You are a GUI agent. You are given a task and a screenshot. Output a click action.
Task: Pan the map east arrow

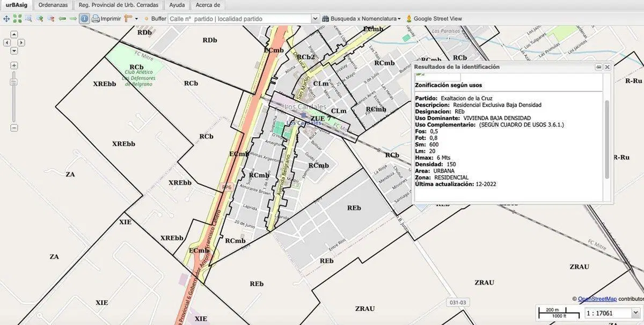tap(22, 43)
